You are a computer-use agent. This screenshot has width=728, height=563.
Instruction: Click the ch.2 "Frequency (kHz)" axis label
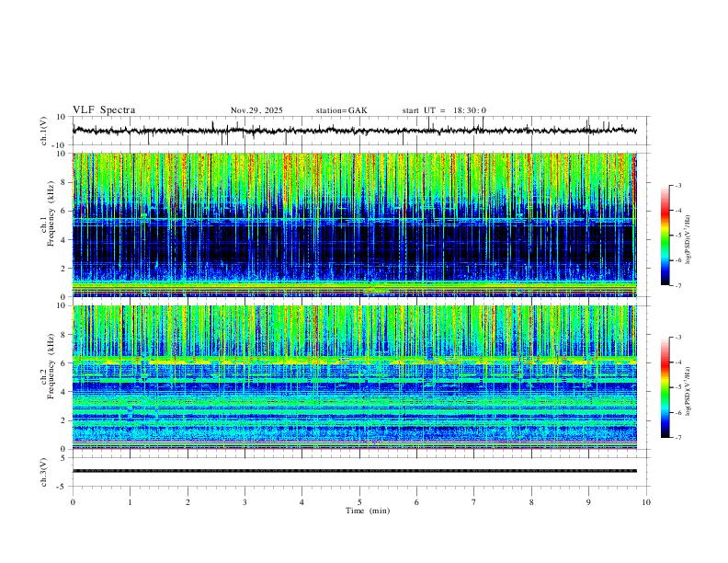51,367
